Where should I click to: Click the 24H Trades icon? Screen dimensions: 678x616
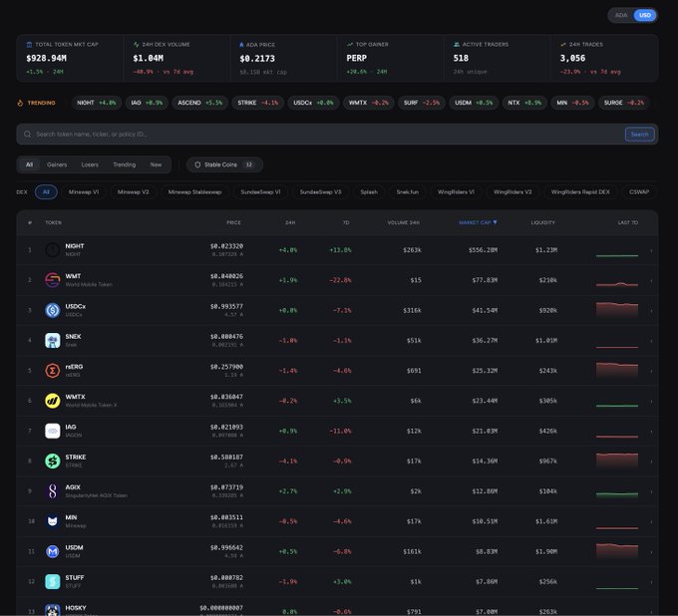[x=563, y=45]
